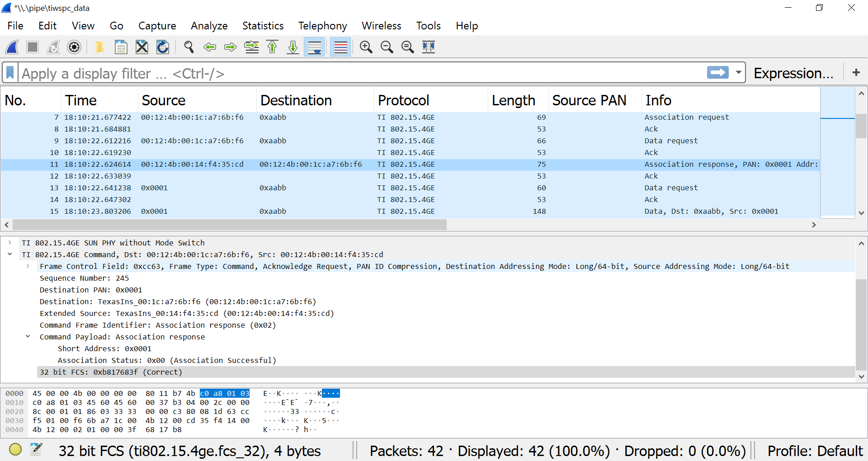
Task: Click the resize columns icon
Action: 428,47
